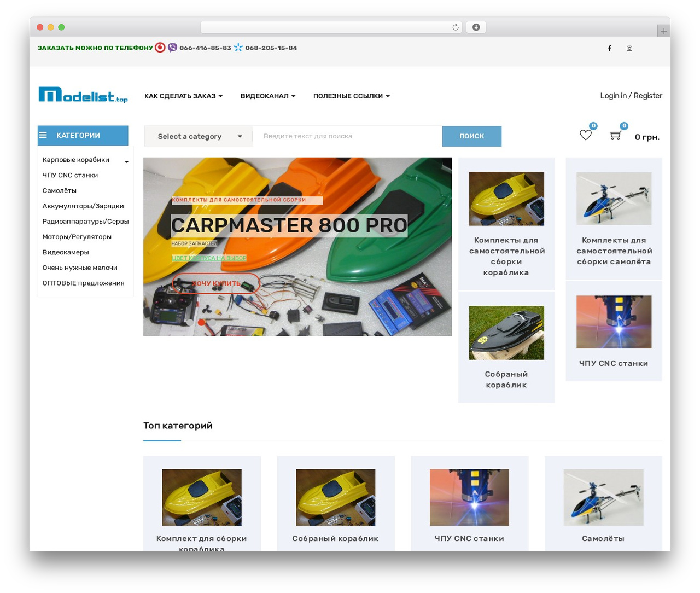Click the search text input field

click(347, 136)
